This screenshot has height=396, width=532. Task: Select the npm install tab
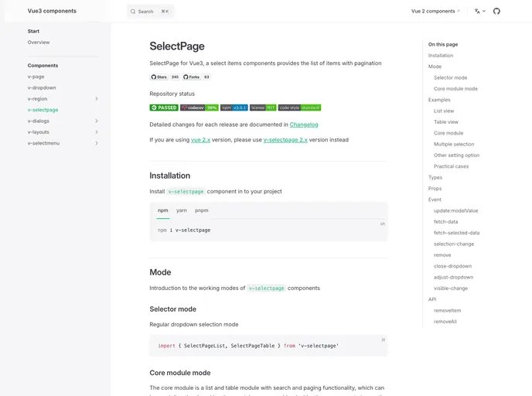pos(163,210)
